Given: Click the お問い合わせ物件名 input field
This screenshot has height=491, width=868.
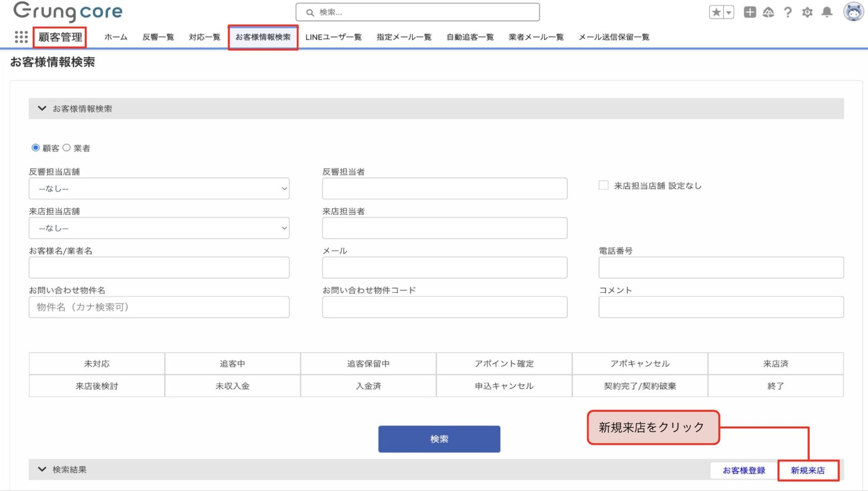Looking at the screenshot, I should pyautogui.click(x=159, y=307).
